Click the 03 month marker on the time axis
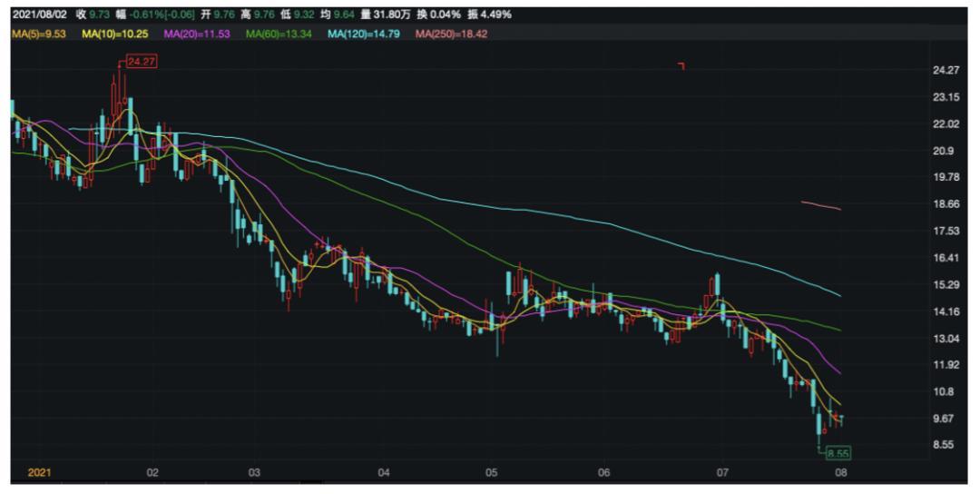Viewport: 980px width, 494px height. click(x=254, y=473)
